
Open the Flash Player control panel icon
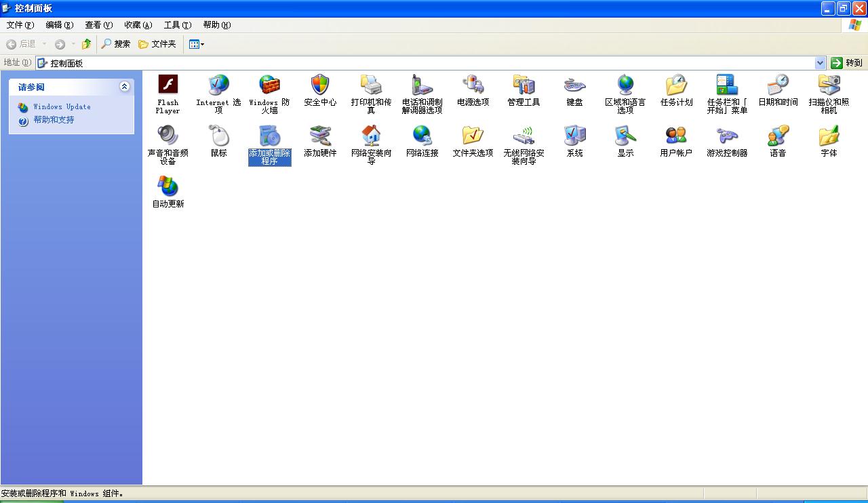pyautogui.click(x=167, y=85)
